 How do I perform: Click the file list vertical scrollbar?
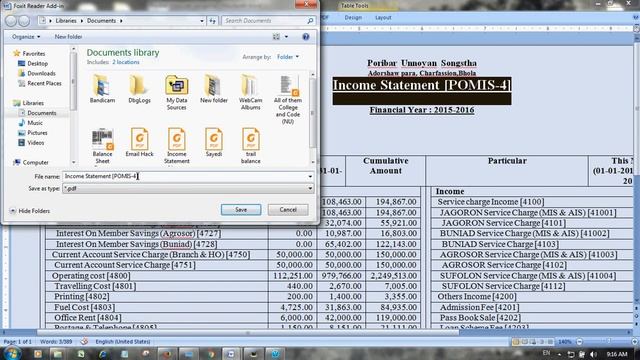coord(313,118)
